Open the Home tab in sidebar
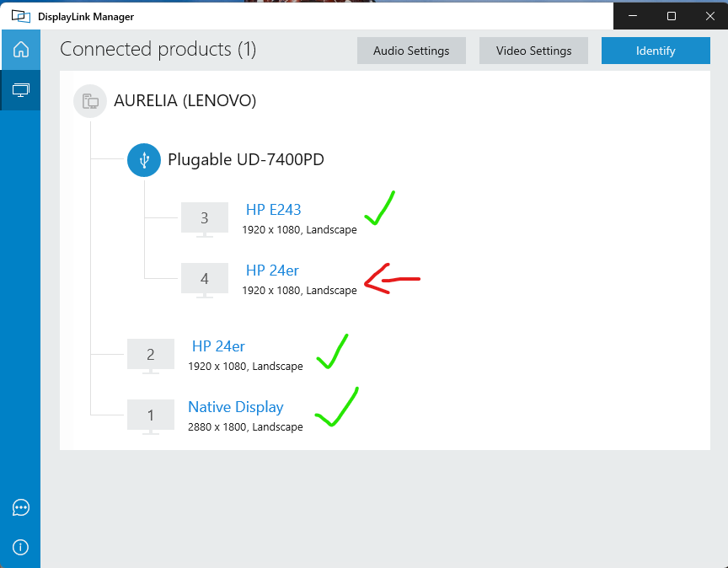Viewport: 728px width, 568px height. pos(20,50)
